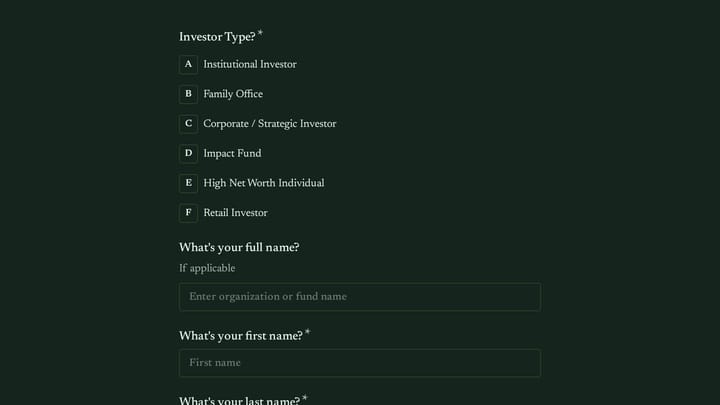The height and width of the screenshot is (405, 720).
Task: Click the letter B key badge
Action: [188, 94]
